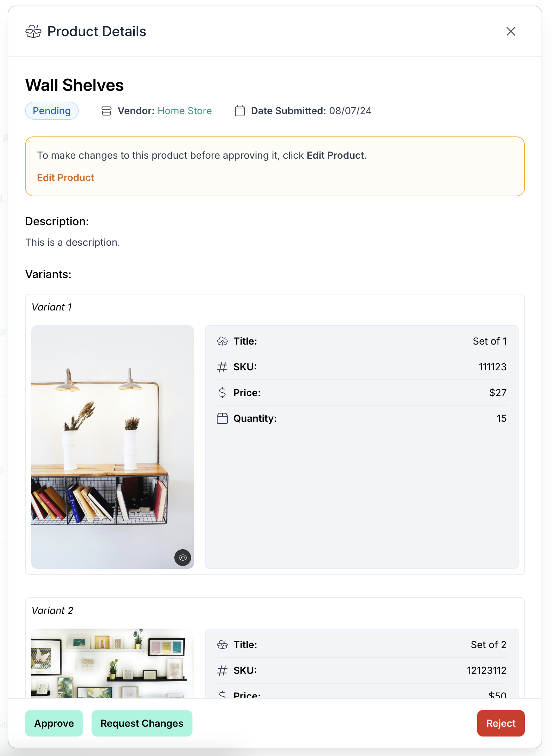Click 'This is a description.' text
This screenshot has height=756, width=552.
[x=73, y=242]
